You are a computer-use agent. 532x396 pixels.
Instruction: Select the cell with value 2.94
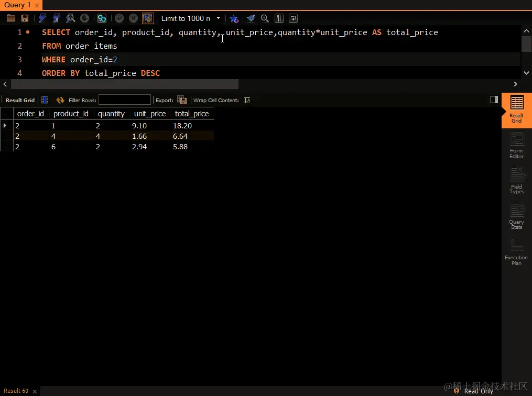tap(150, 147)
